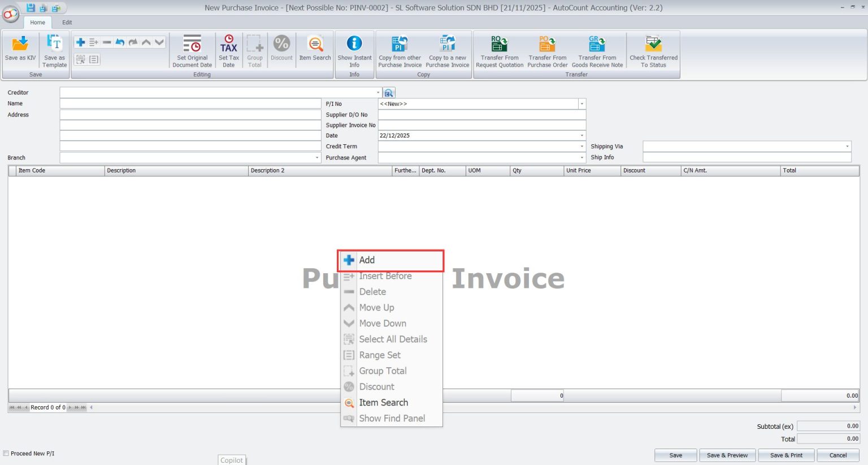The width and height of the screenshot is (868, 465).
Task: Click the creditor search magnifier icon
Action: 389,92
